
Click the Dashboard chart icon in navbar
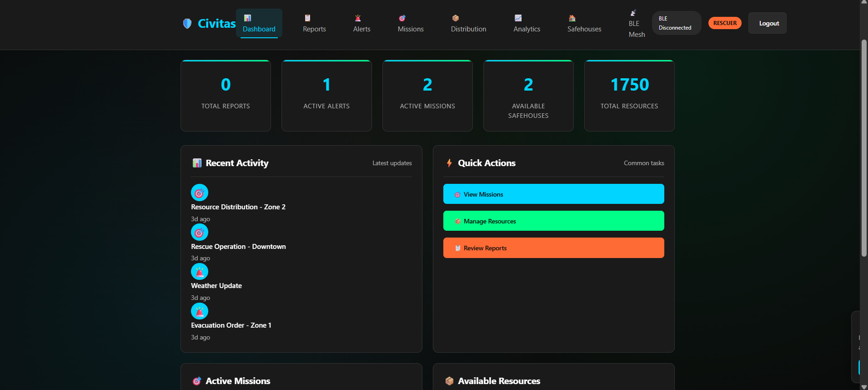(247, 18)
